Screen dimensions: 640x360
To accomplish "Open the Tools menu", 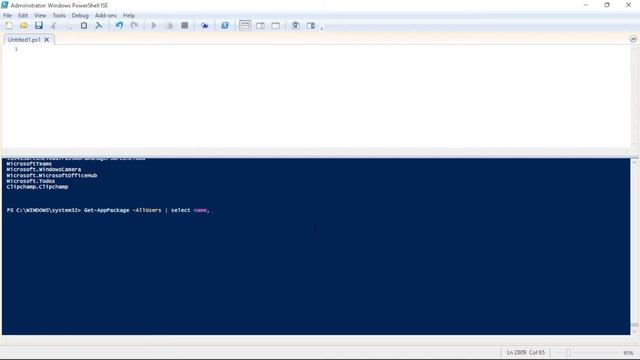I will click(x=59, y=16).
